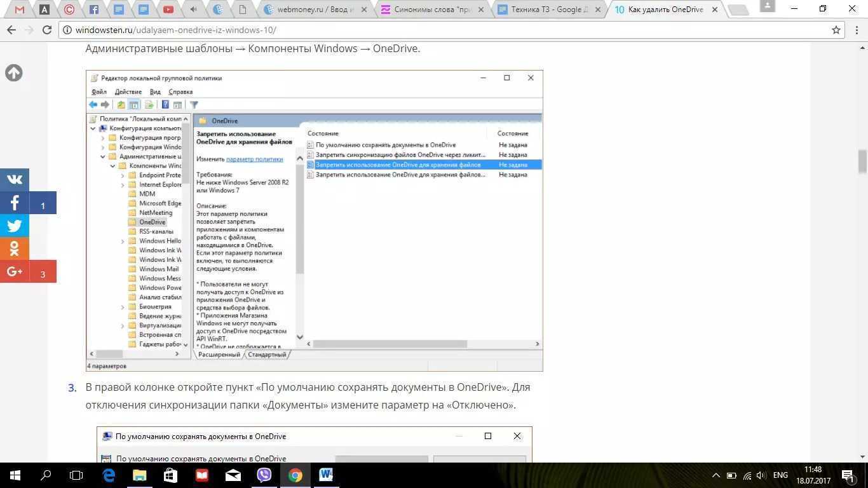Open the Windows Start menu
Image resolution: width=868 pixels, height=488 pixels.
tap(15, 475)
